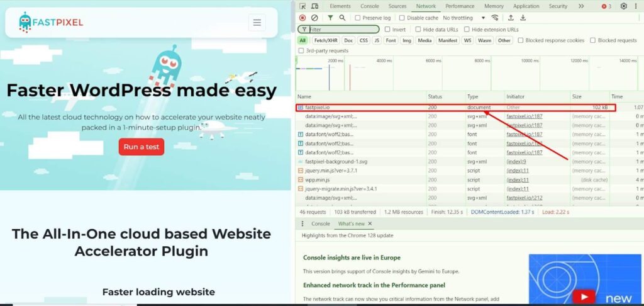The width and height of the screenshot is (644, 306).
Task: Open DevTools settings gear
Action: pyautogui.click(x=624, y=6)
